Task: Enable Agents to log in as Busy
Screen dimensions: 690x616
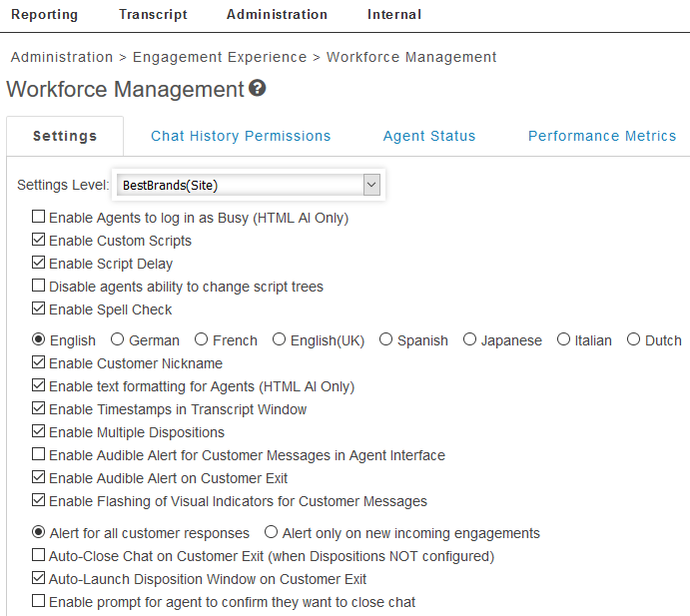Action: pyautogui.click(x=39, y=217)
